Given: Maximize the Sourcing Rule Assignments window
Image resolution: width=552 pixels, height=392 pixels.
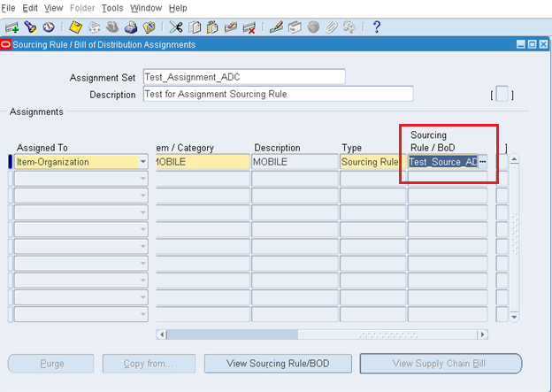Looking at the screenshot, I should 533,45.
